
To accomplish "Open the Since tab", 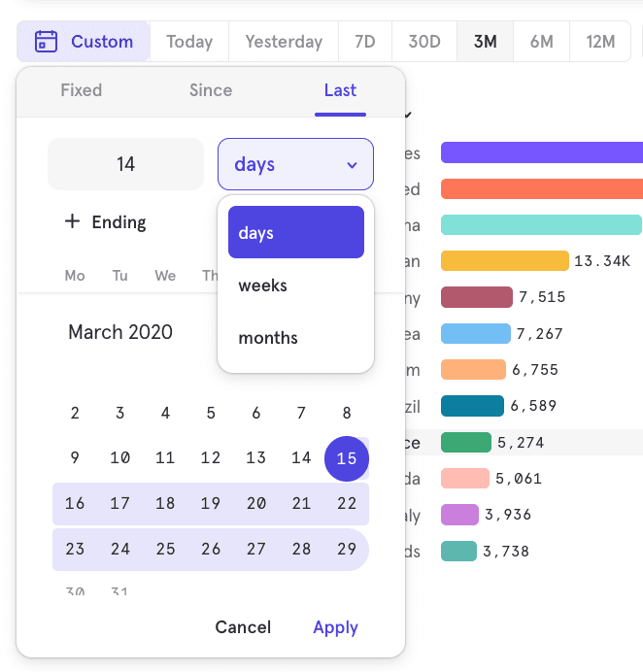I will 211,90.
